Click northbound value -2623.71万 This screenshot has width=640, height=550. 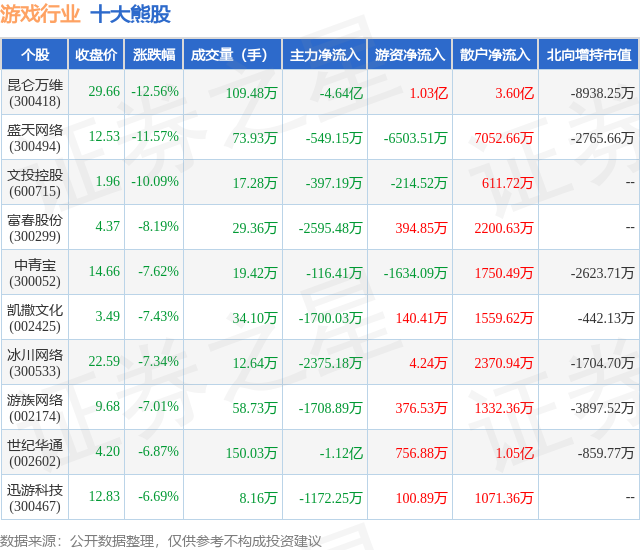coord(602,273)
